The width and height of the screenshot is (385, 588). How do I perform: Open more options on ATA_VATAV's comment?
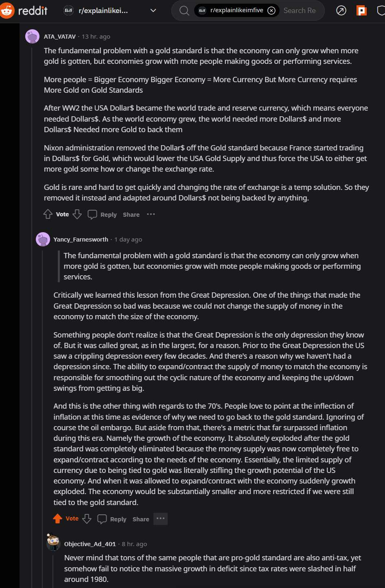[x=151, y=214]
